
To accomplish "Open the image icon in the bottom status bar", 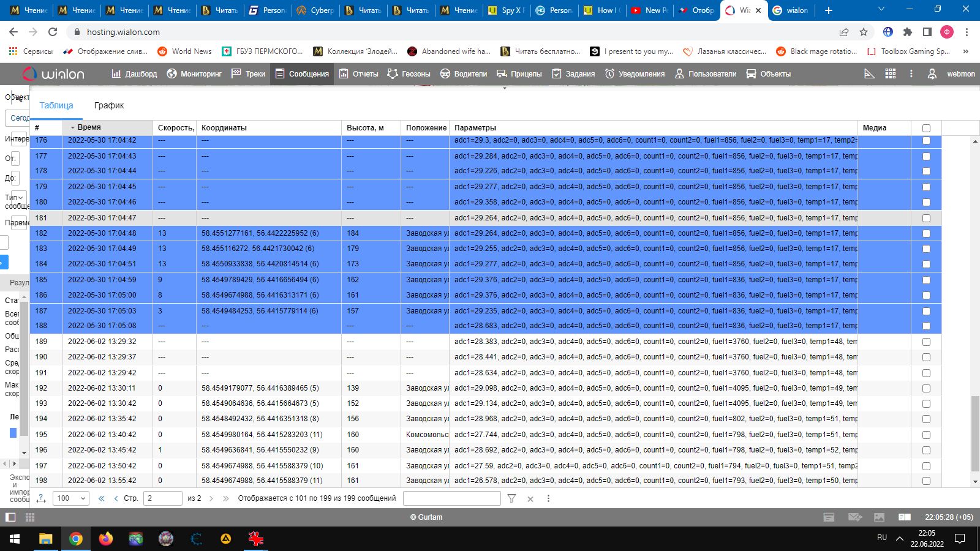I will coord(879,517).
